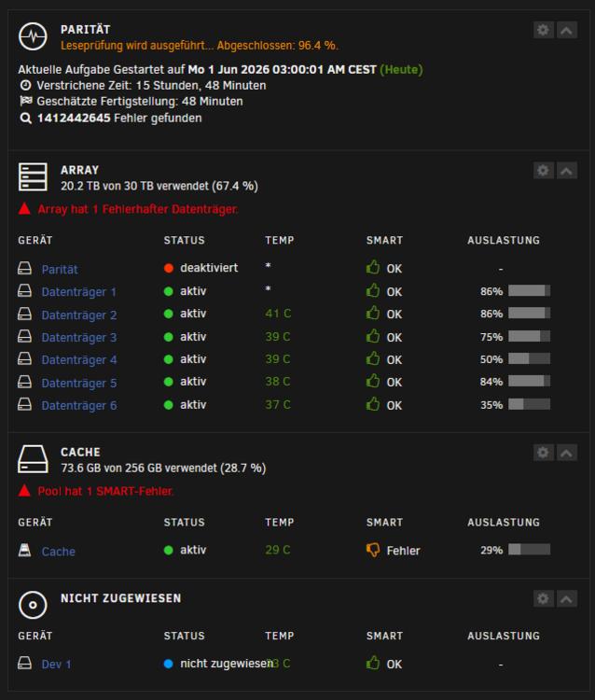Open the Datenträger 2 link
The width and height of the screenshot is (595, 700).
pos(79,315)
